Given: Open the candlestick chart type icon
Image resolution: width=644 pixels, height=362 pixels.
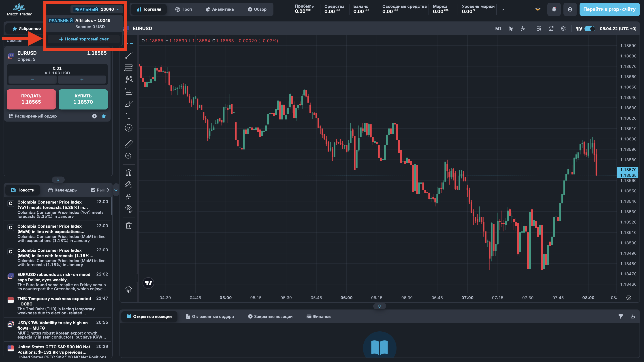Looking at the screenshot, I should [x=511, y=29].
